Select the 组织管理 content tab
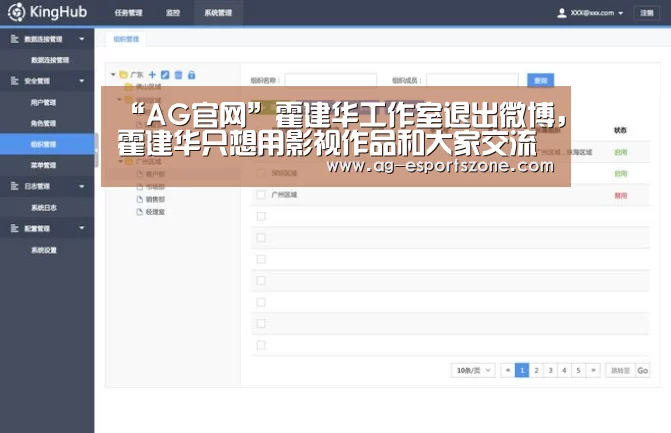The image size is (671, 433). (x=126, y=39)
